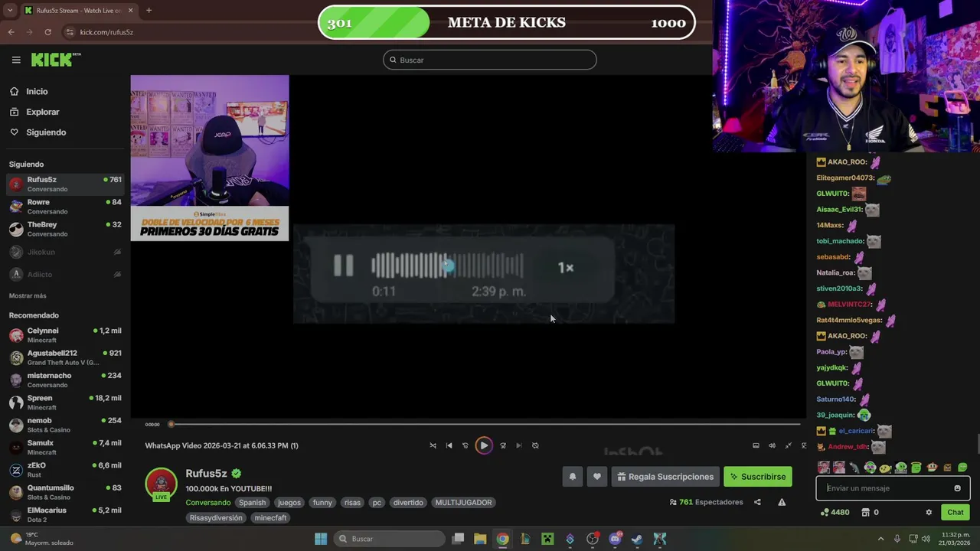Select the minecfaft tag
The width and height of the screenshot is (980, 551).
(x=270, y=518)
